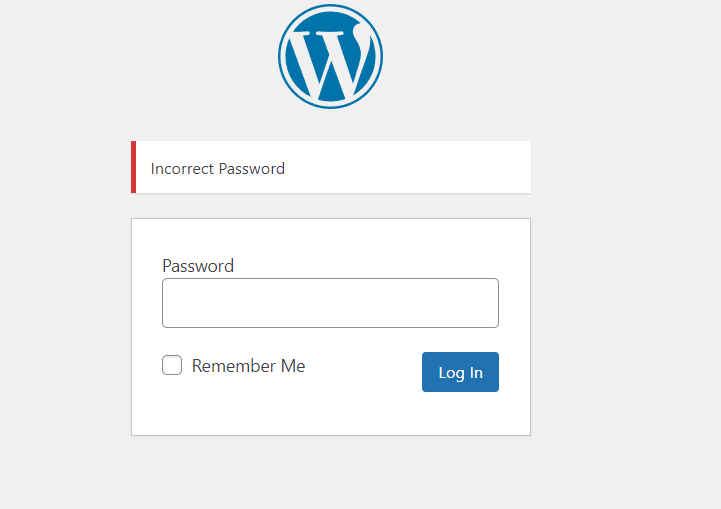Click the Password field label
The height and width of the screenshot is (509, 721).
(x=198, y=266)
